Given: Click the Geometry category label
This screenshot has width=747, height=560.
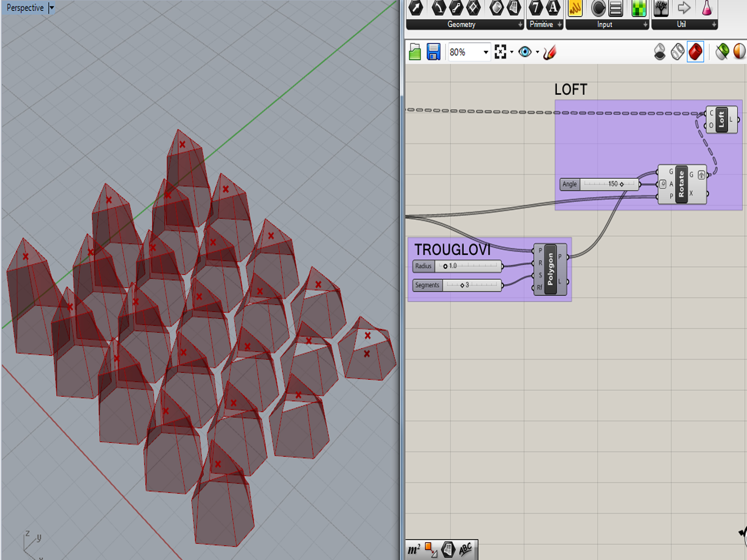Looking at the screenshot, I should click(461, 24).
